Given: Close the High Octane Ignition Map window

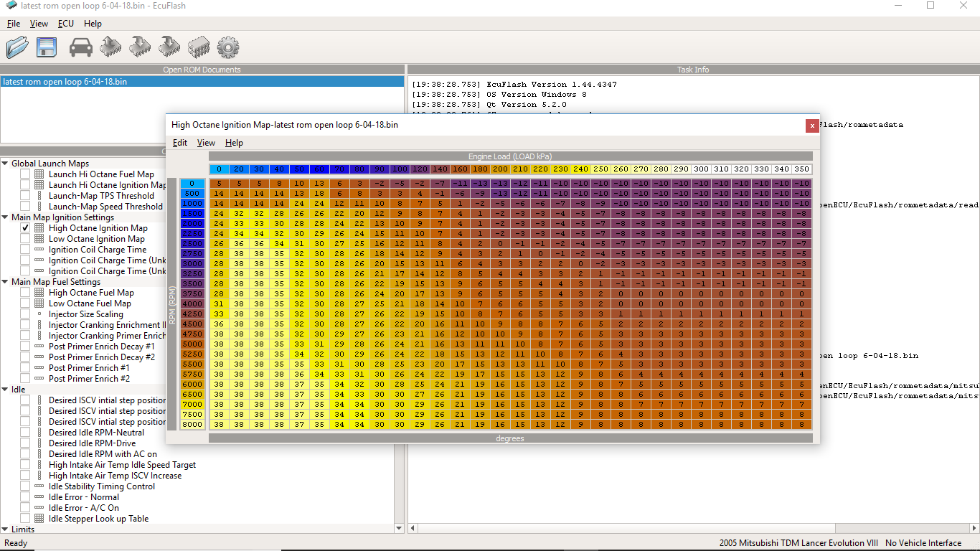Looking at the screenshot, I should pos(812,125).
